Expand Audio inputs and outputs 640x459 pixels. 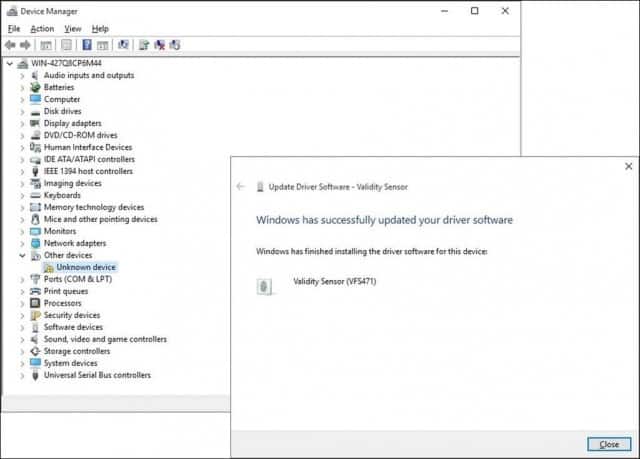pos(22,75)
